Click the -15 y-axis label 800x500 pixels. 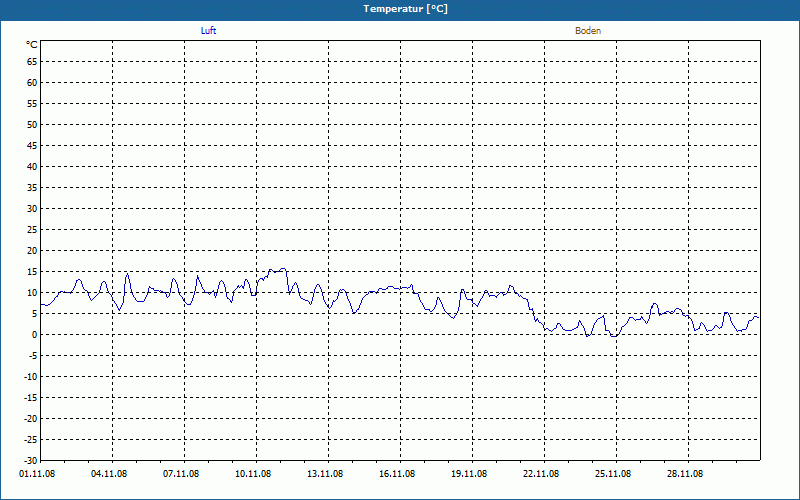tap(31, 397)
